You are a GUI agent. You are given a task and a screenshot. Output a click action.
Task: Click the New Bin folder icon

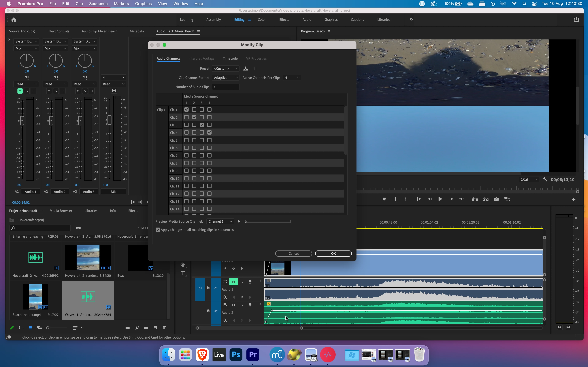(146, 328)
